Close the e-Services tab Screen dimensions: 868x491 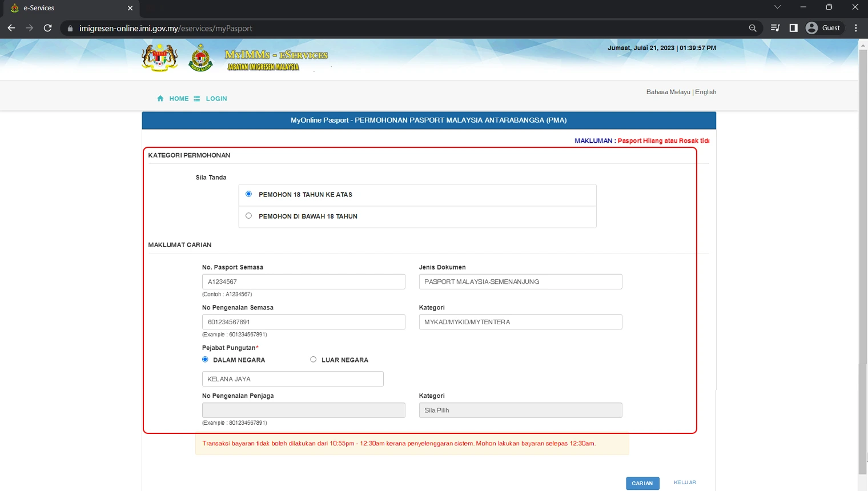pos(130,8)
